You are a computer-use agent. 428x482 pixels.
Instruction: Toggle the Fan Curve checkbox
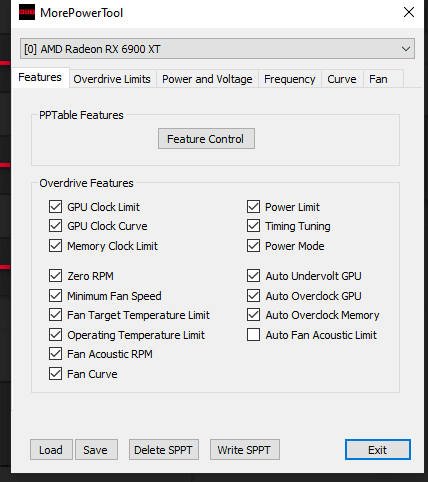click(x=55, y=374)
